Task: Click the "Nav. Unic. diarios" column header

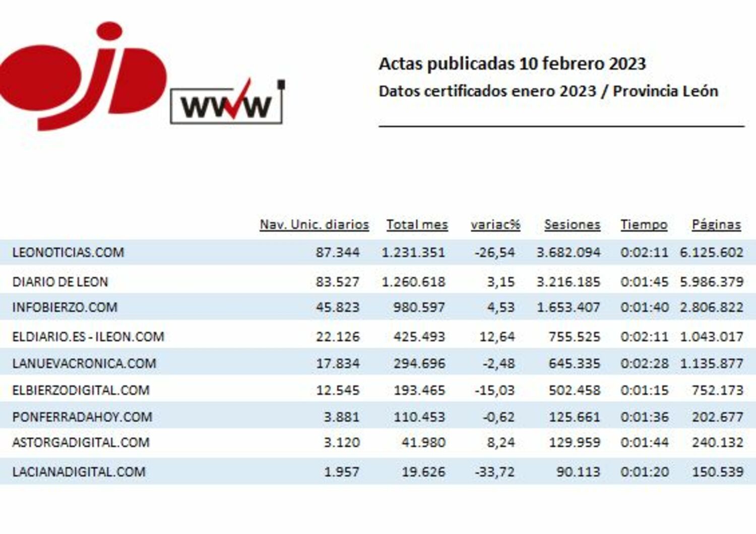Action: click(x=314, y=224)
